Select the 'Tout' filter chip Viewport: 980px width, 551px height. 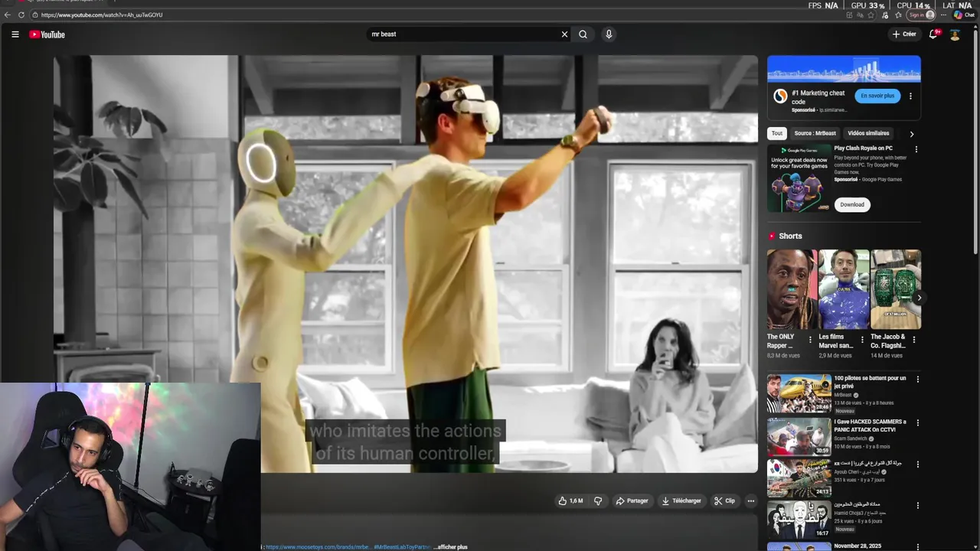[x=777, y=133]
